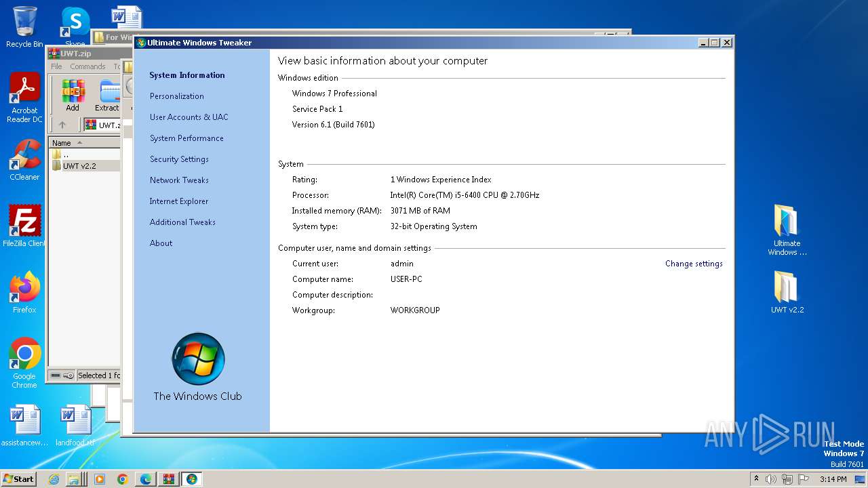Click 1 Windows Experience Index rating text
This screenshot has height=488, width=868.
point(441,180)
